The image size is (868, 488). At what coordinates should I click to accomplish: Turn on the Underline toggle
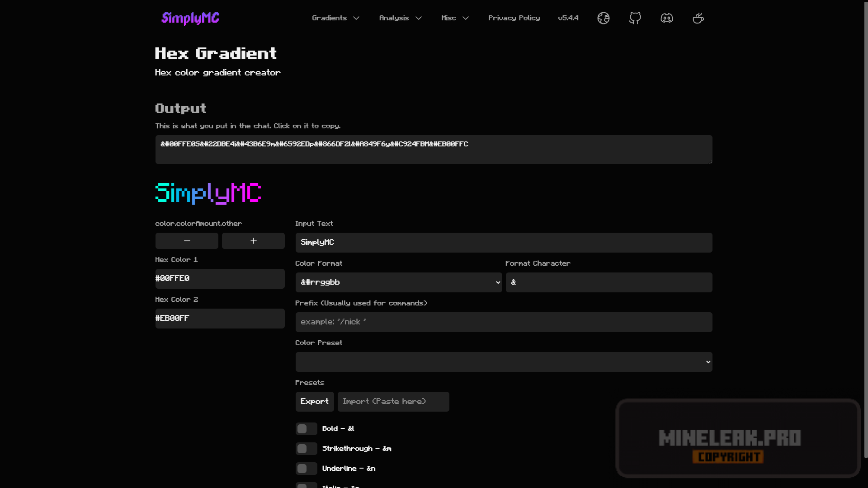[x=306, y=469]
